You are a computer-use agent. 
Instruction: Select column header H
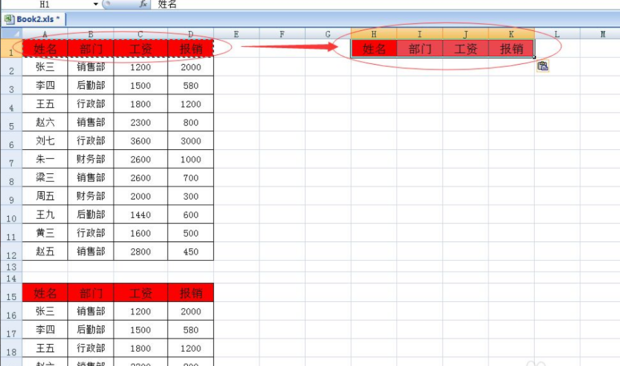[x=374, y=34]
